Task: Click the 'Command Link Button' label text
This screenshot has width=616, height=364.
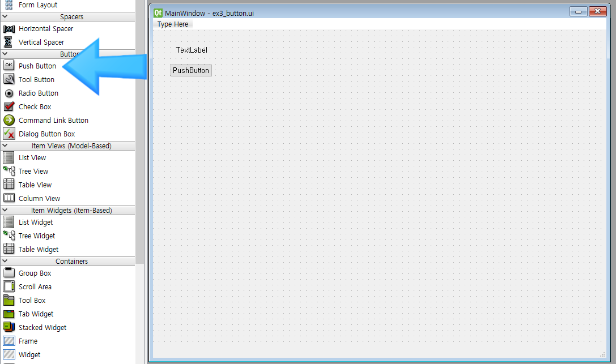Action: [x=53, y=121]
